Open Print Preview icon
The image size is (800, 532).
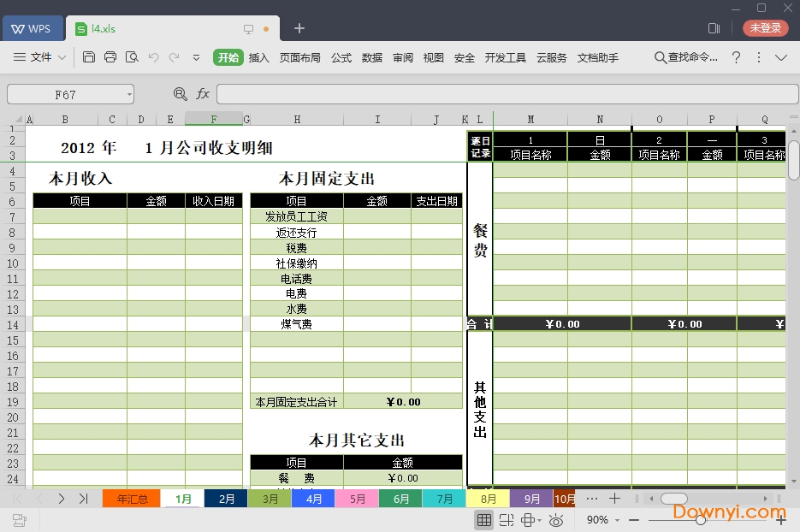(x=131, y=57)
